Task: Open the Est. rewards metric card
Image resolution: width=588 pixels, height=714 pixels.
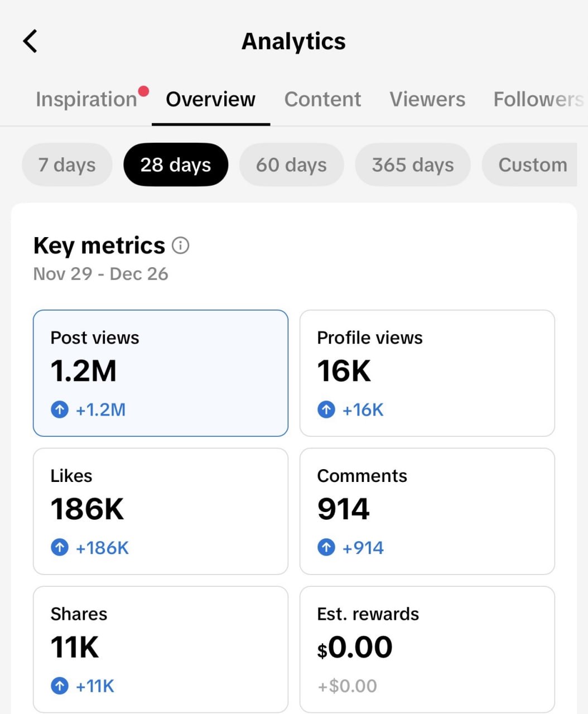Action: [427, 649]
